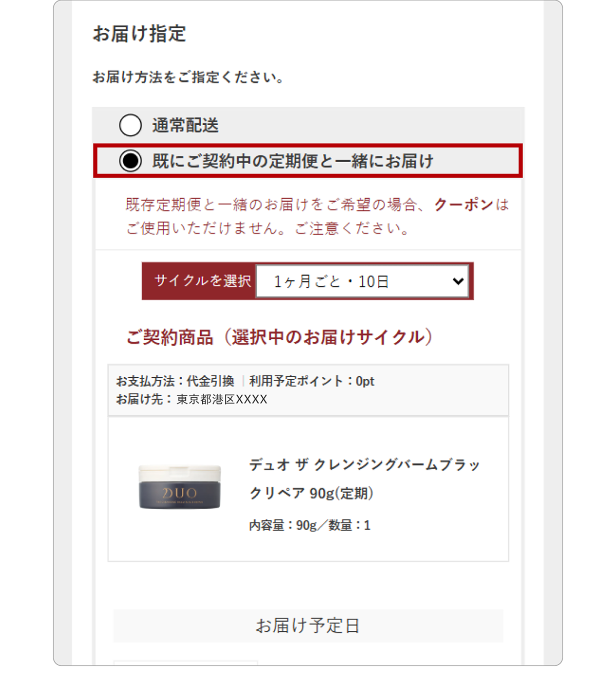
Task: Click the お支払方法：代金引換 text
Action: tap(175, 381)
